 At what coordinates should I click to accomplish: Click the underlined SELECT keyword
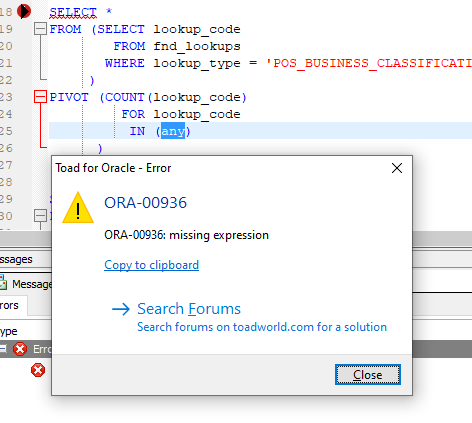tap(73, 12)
